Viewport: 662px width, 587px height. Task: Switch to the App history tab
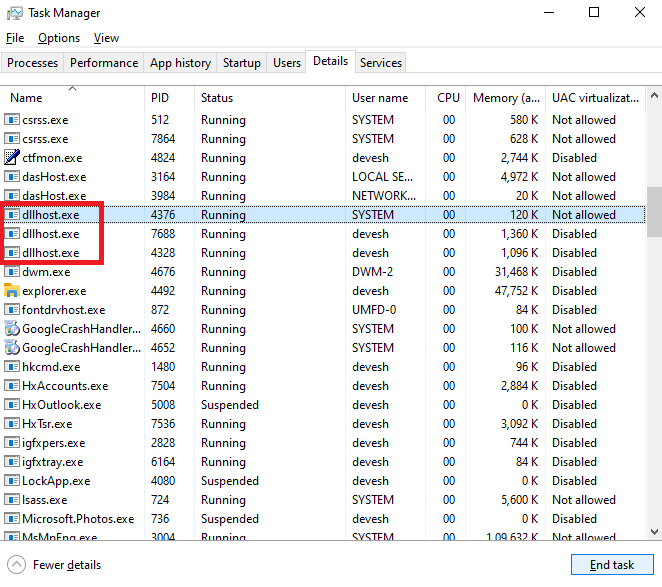click(180, 63)
